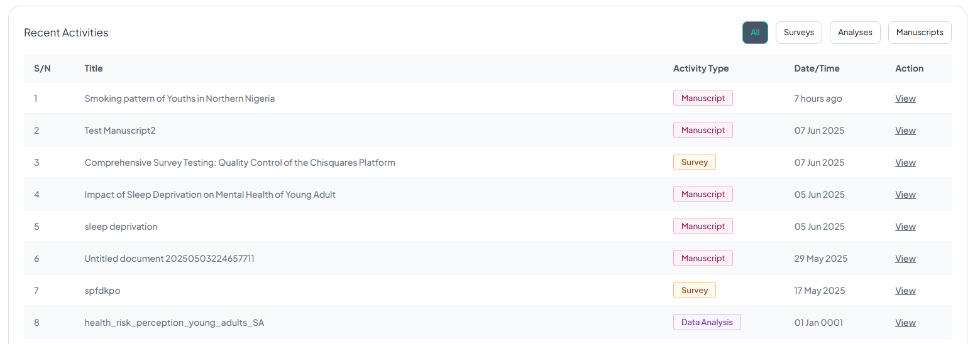Open View link for sleep deprivation row
Image resolution: width=980 pixels, height=344 pixels.
coord(905,227)
